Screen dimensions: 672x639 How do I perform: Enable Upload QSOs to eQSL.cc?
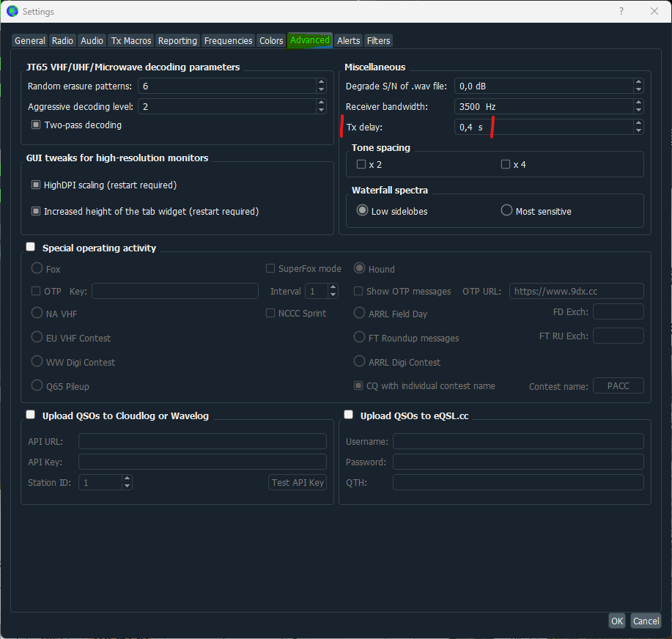pyautogui.click(x=348, y=415)
